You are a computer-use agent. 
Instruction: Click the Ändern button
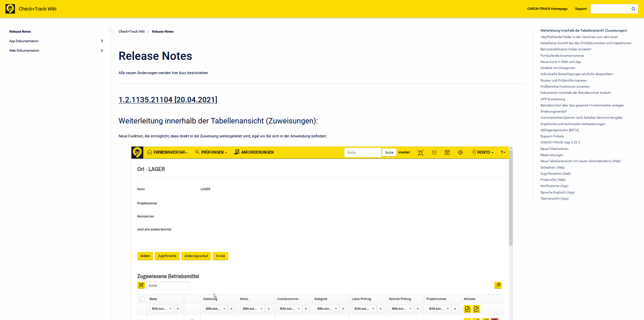tap(145, 256)
